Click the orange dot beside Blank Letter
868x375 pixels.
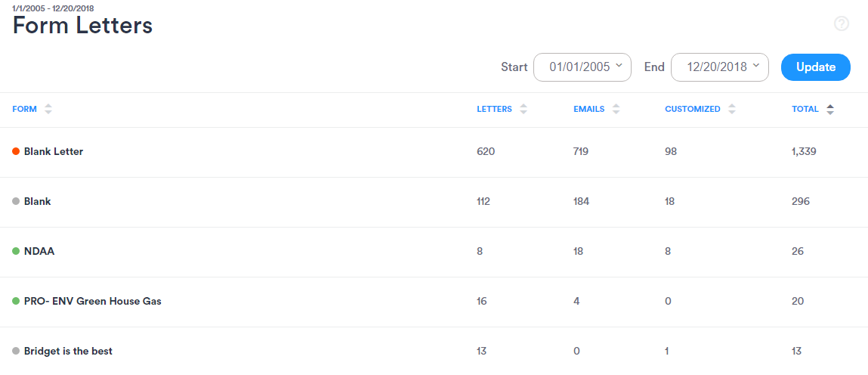(16, 151)
